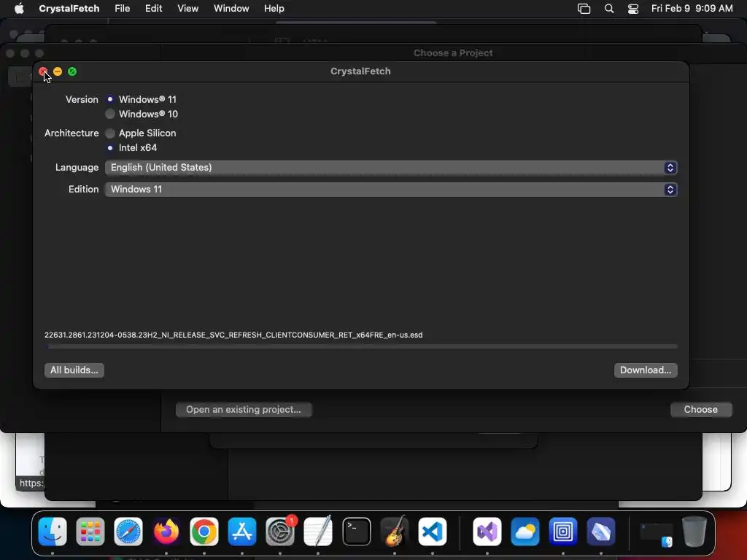
Task: Open Google Chrome from the Dock
Action: 204,532
